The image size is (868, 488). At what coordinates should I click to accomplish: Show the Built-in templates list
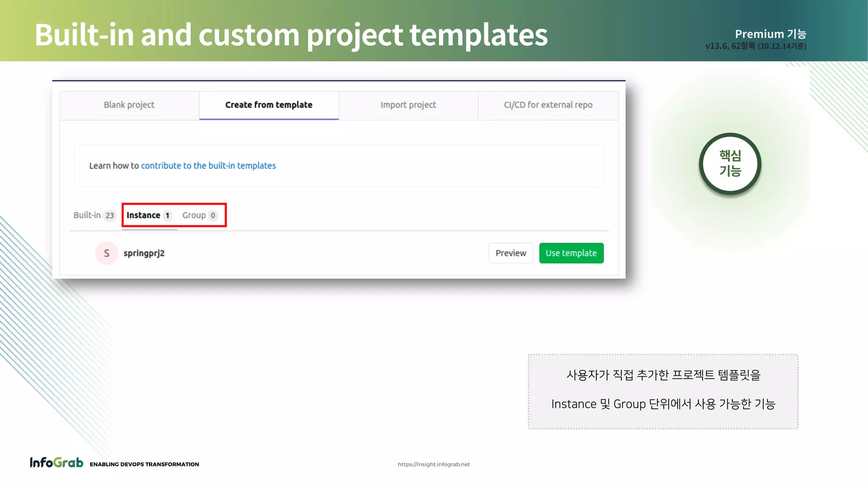pos(94,215)
